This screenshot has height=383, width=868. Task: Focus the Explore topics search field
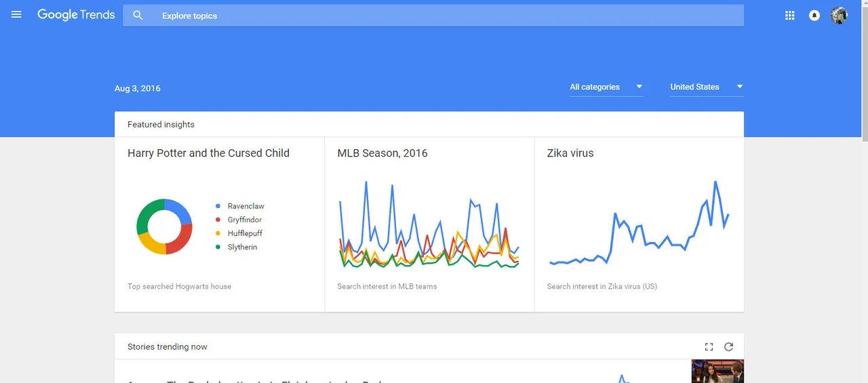pyautogui.click(x=433, y=16)
